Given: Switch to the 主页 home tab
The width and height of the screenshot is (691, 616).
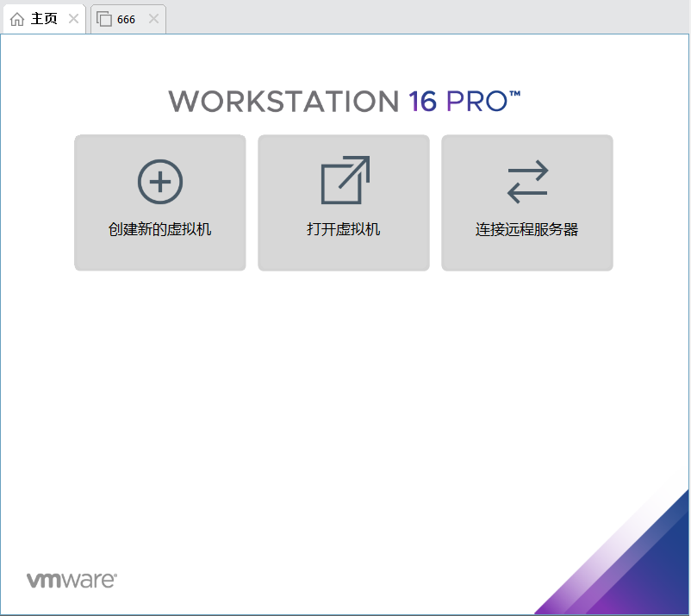Looking at the screenshot, I should tap(44, 19).
